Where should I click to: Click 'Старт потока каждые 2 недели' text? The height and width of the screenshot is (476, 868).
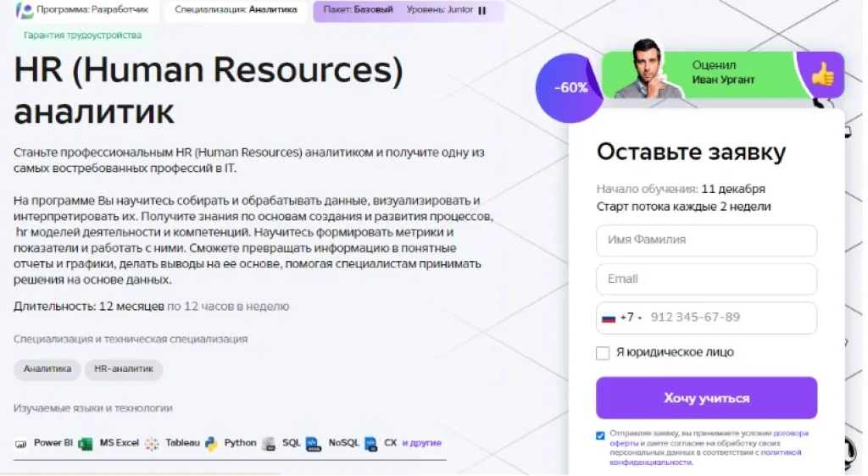coord(684,207)
